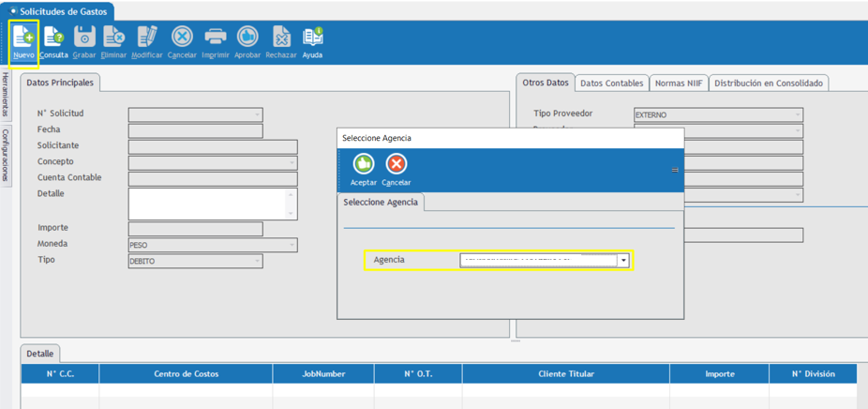868x409 pixels.
Task: Click the Imprimir printer icon
Action: pos(216,38)
